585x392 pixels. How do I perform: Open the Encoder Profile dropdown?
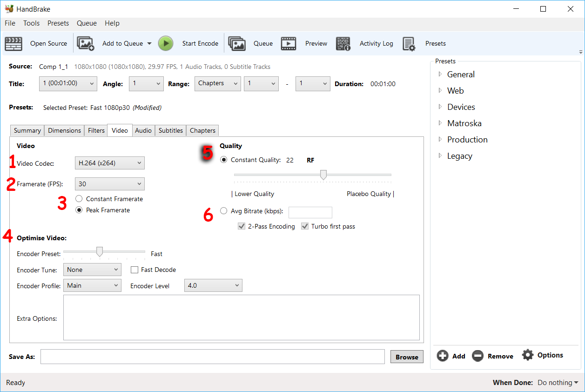point(92,285)
